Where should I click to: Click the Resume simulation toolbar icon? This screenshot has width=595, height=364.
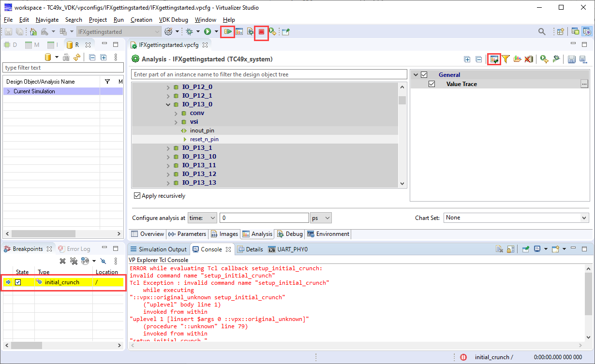click(227, 32)
